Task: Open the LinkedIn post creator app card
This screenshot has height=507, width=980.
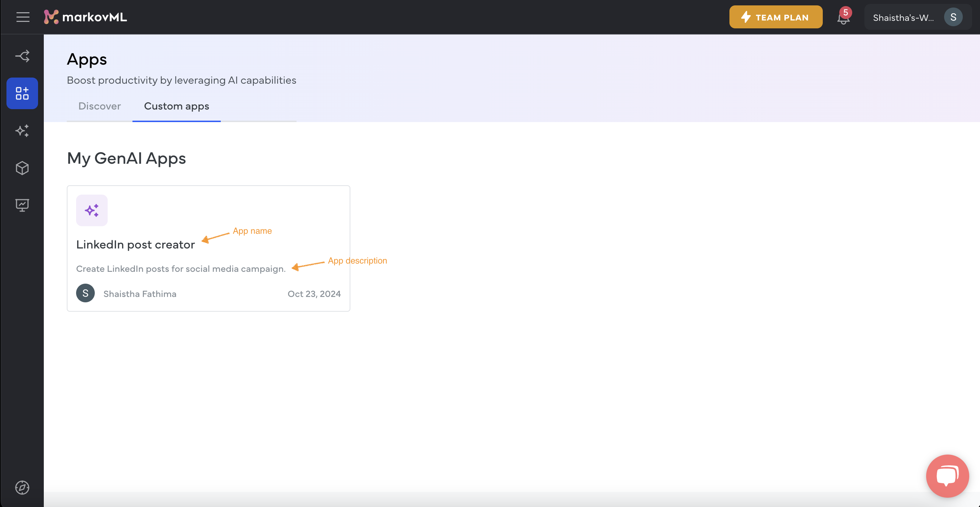Action: tap(208, 248)
